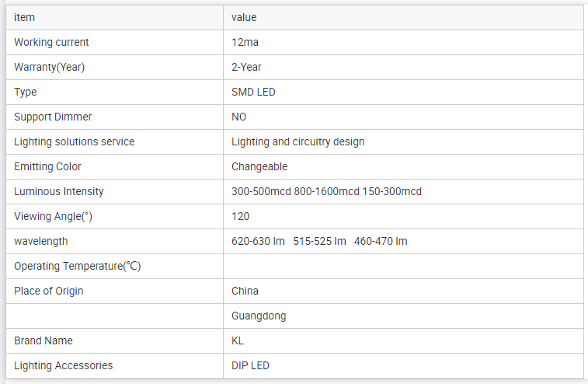The height and width of the screenshot is (384, 588).
Task: Click the "China" place of origin value
Action: point(245,291)
